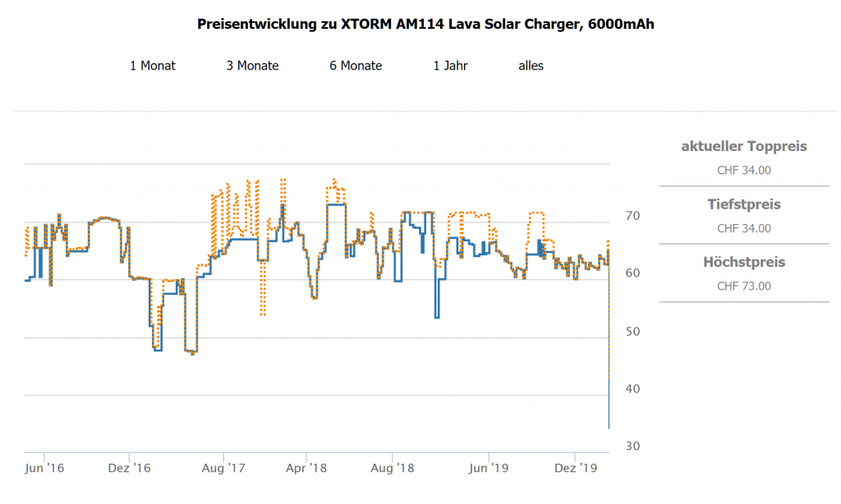Click the CHF 73.00 price value

pyautogui.click(x=744, y=286)
